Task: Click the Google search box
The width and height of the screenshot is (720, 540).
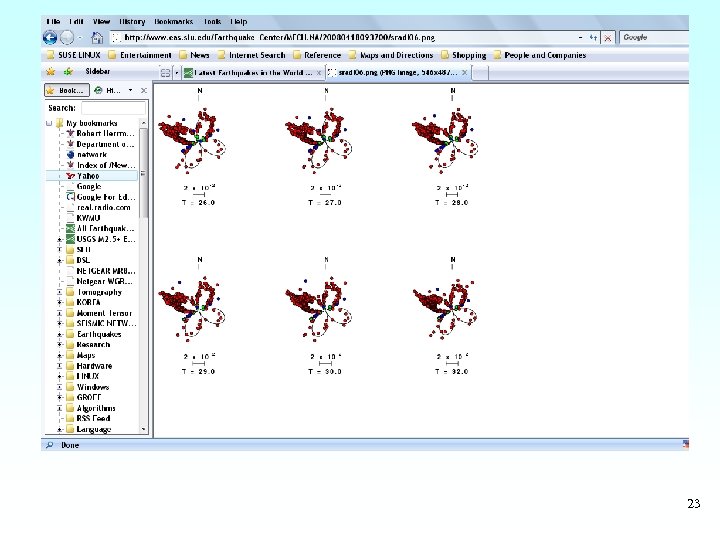Action: coord(654,38)
